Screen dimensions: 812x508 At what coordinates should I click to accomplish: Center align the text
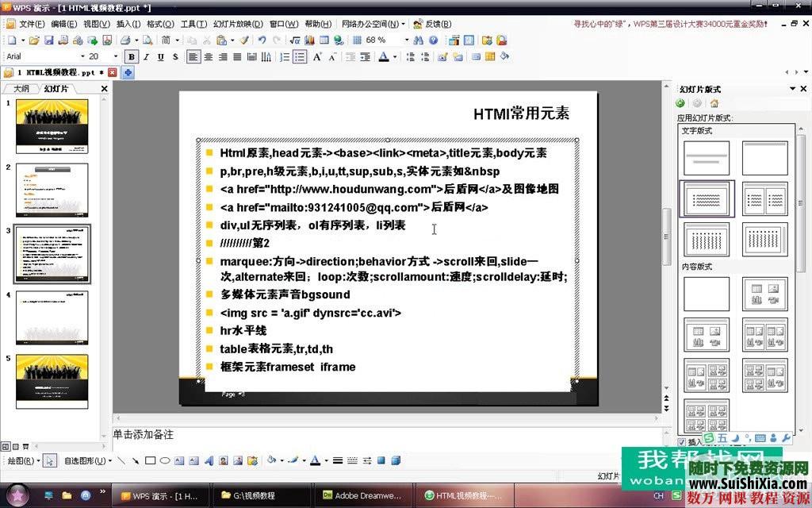pos(209,56)
